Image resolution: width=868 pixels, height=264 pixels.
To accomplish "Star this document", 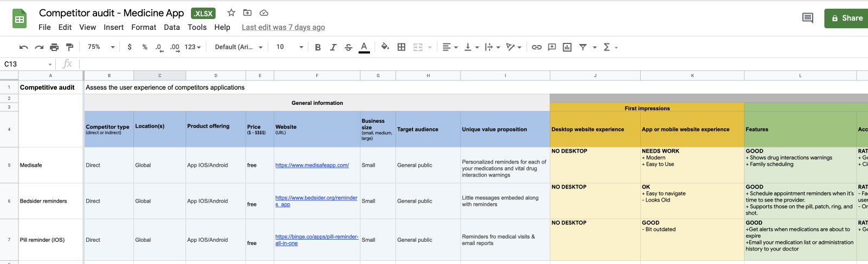I will pyautogui.click(x=231, y=13).
